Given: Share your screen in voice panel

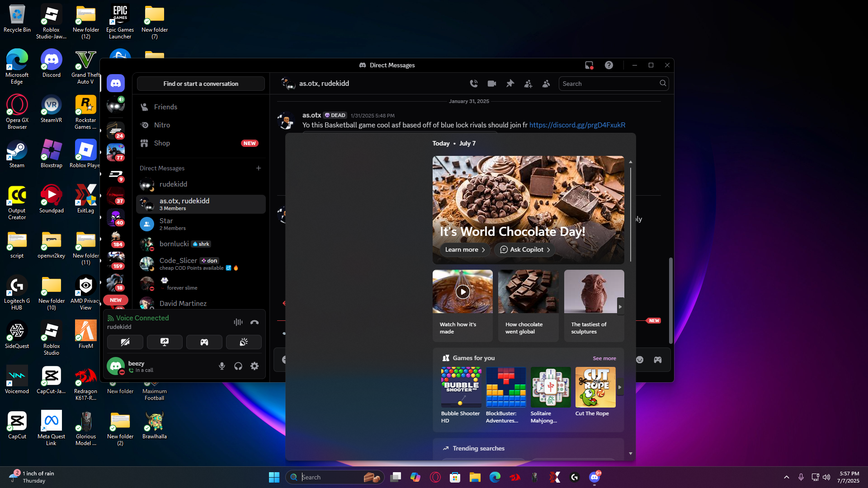Looking at the screenshot, I should tap(165, 342).
